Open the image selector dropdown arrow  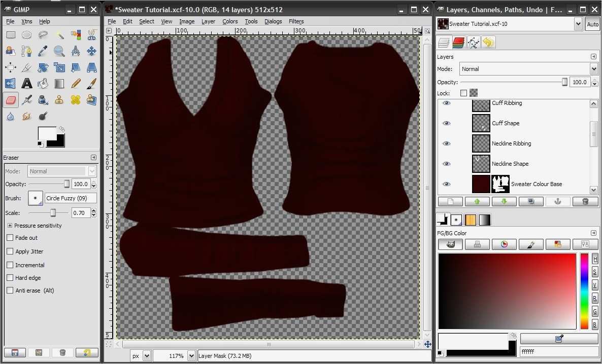coord(578,24)
